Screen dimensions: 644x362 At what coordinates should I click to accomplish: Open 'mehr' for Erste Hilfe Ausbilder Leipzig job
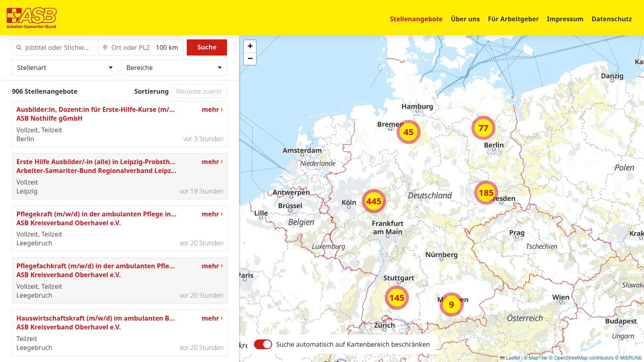pyautogui.click(x=213, y=162)
